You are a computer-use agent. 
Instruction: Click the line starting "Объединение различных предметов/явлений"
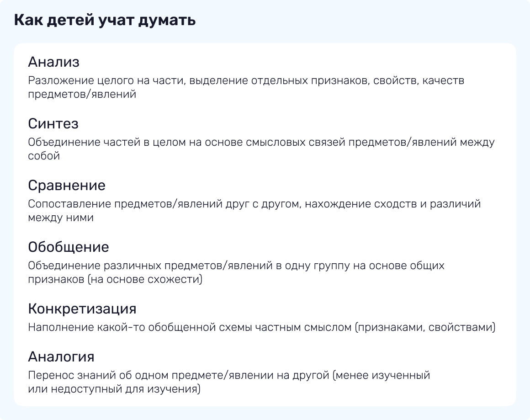tap(236, 266)
